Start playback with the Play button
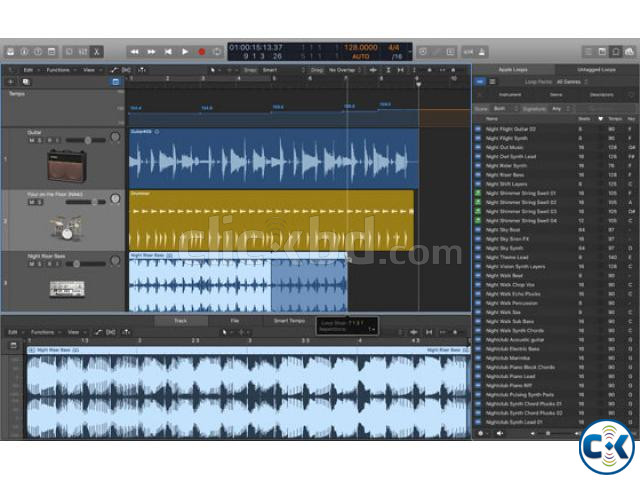The width and height of the screenshot is (640, 480). pos(185,52)
